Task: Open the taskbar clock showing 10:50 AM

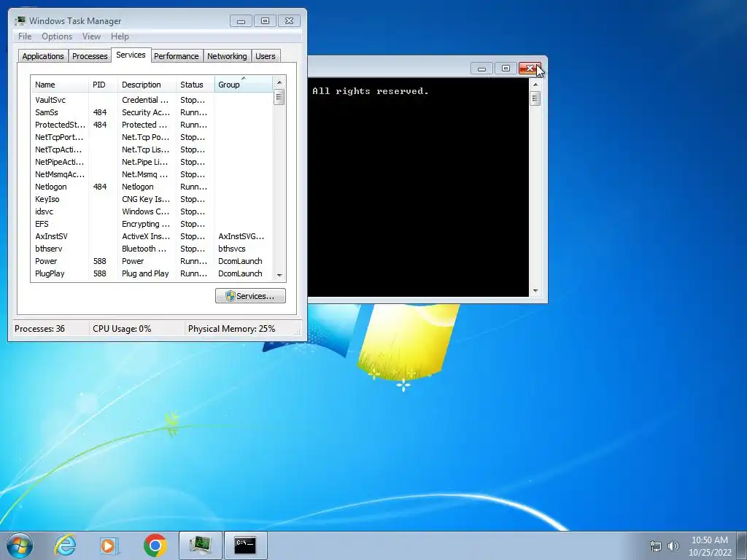Action: (x=710, y=546)
